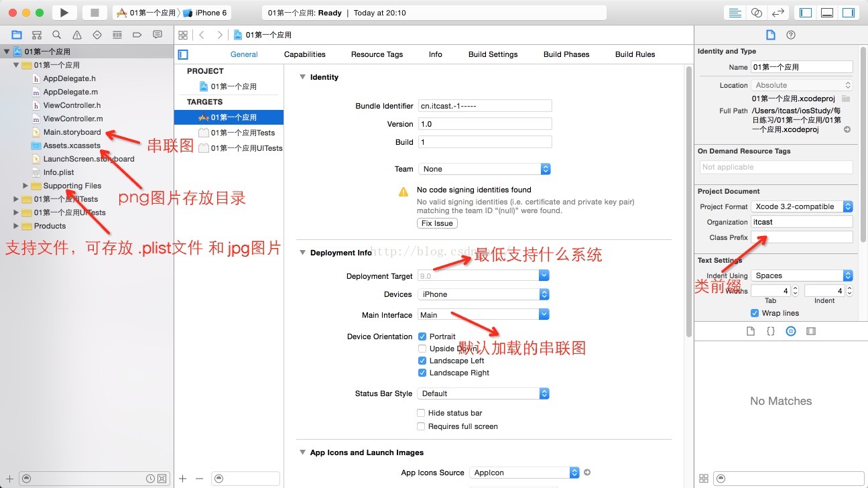Open the Indent Using dropdown
868x488 pixels.
[802, 276]
